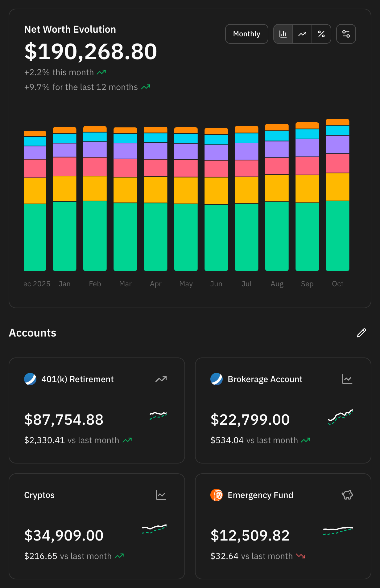
Task: Open the 401(k) Retirement account card
Action: 97,410
